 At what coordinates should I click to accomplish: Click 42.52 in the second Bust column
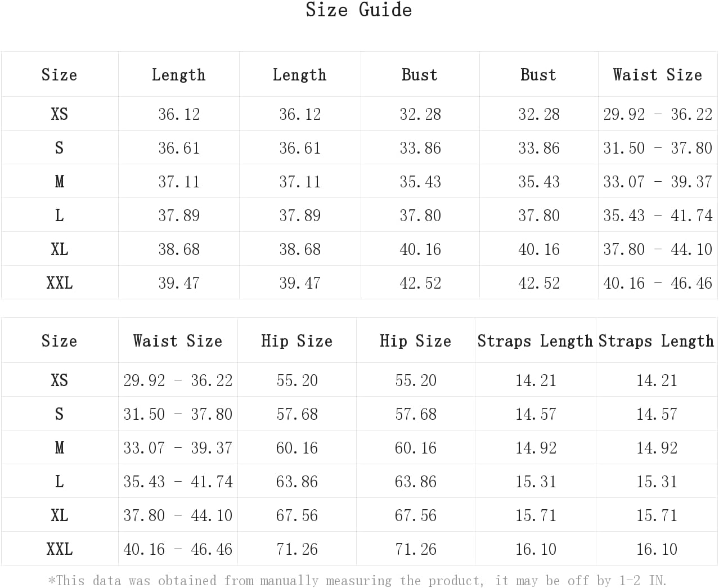coord(539,283)
